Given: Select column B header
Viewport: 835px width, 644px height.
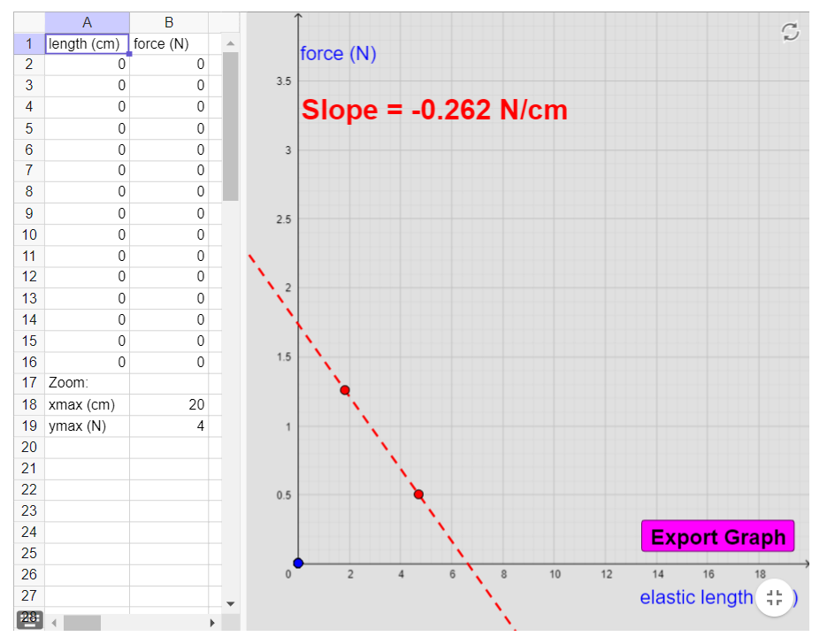Looking at the screenshot, I should [x=168, y=22].
